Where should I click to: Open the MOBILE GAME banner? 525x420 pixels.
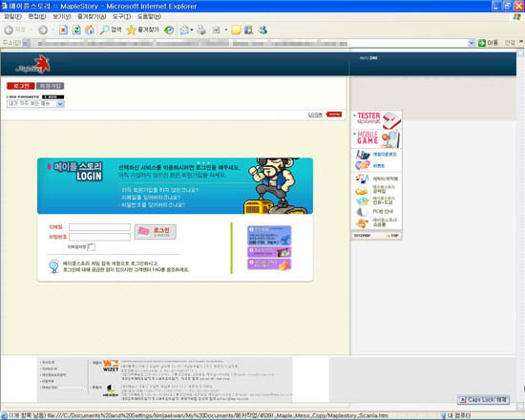click(377, 138)
